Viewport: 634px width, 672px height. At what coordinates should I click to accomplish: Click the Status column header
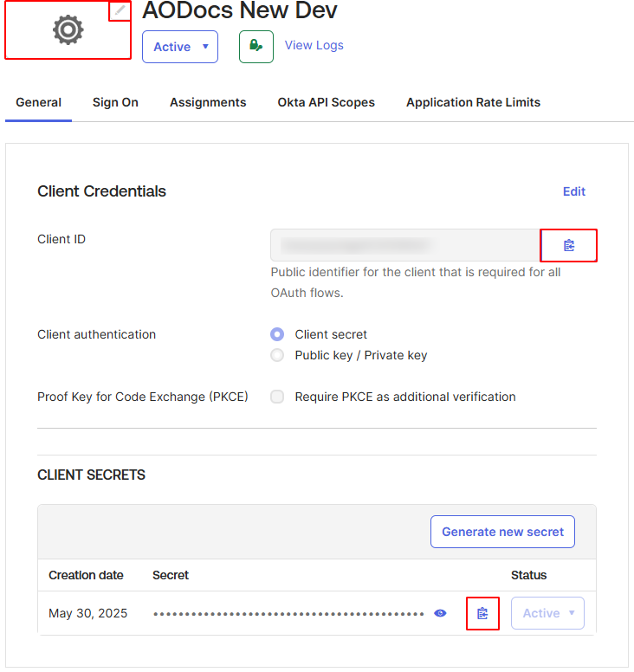click(x=528, y=575)
